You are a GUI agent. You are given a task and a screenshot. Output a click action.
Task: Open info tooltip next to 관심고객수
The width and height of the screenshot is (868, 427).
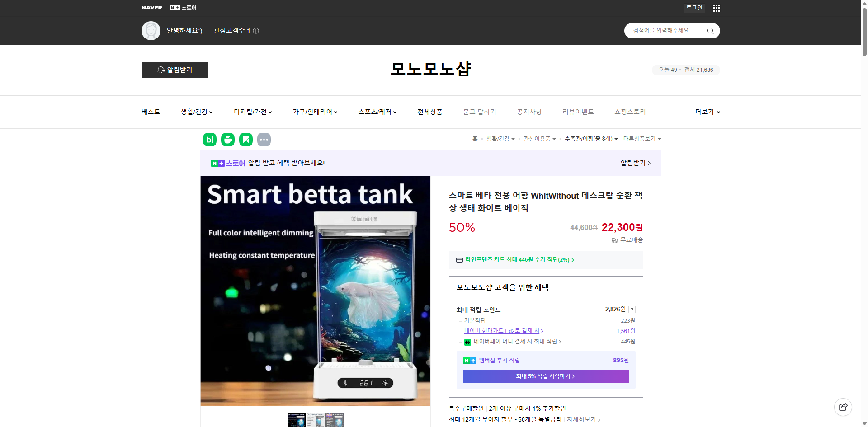pyautogui.click(x=256, y=30)
